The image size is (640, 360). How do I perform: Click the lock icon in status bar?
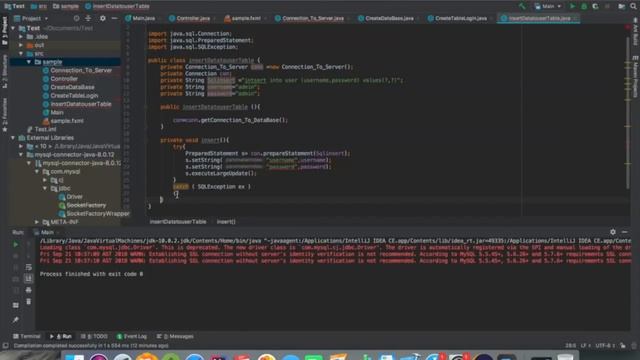pos(622,346)
